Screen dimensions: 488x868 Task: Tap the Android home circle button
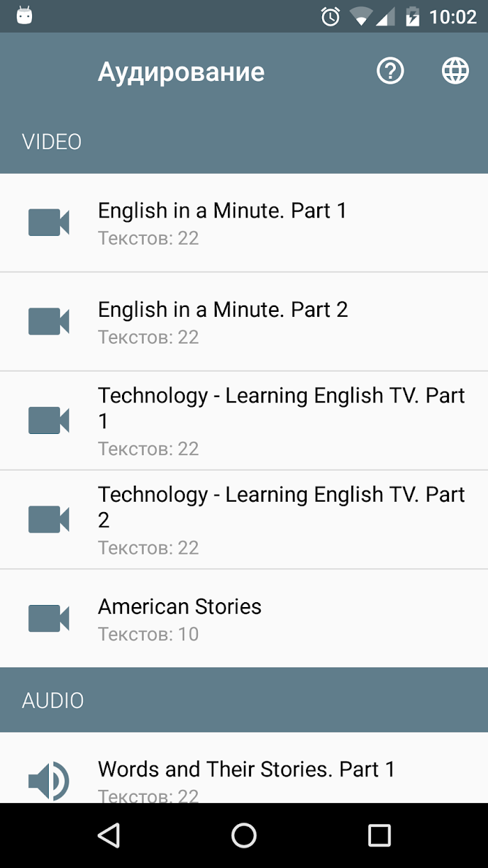click(x=244, y=835)
